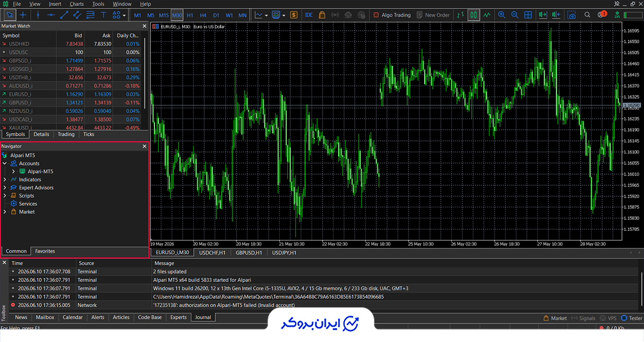Choose the Trendline drawing tool
Image resolution: width=644 pixels, height=342 pixels.
(64, 15)
